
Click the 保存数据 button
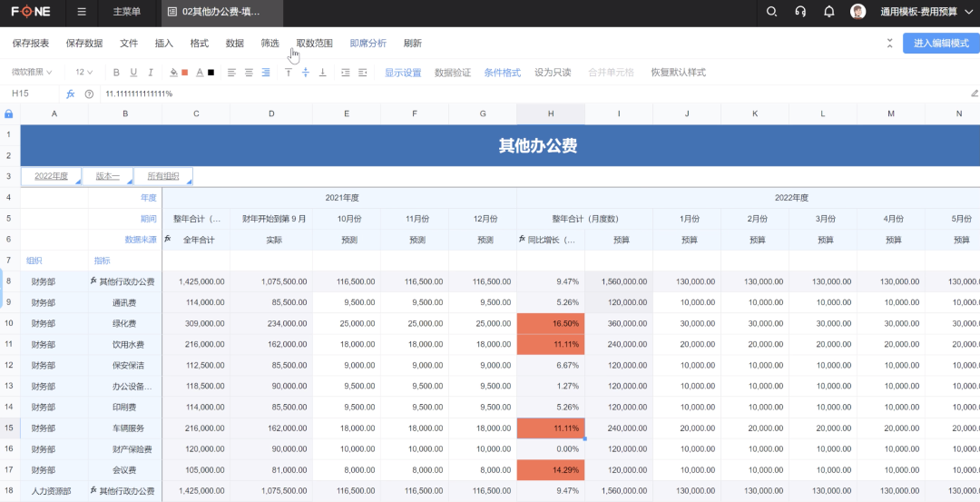[x=84, y=44]
